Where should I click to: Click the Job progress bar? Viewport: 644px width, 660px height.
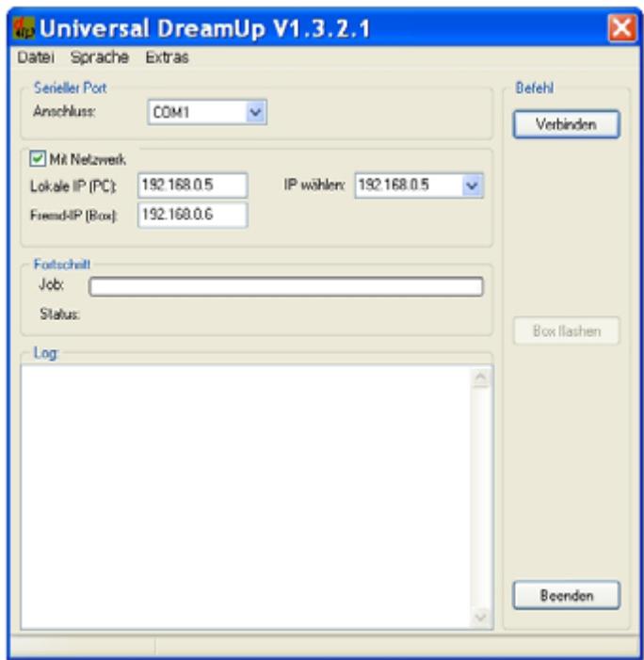(x=286, y=286)
